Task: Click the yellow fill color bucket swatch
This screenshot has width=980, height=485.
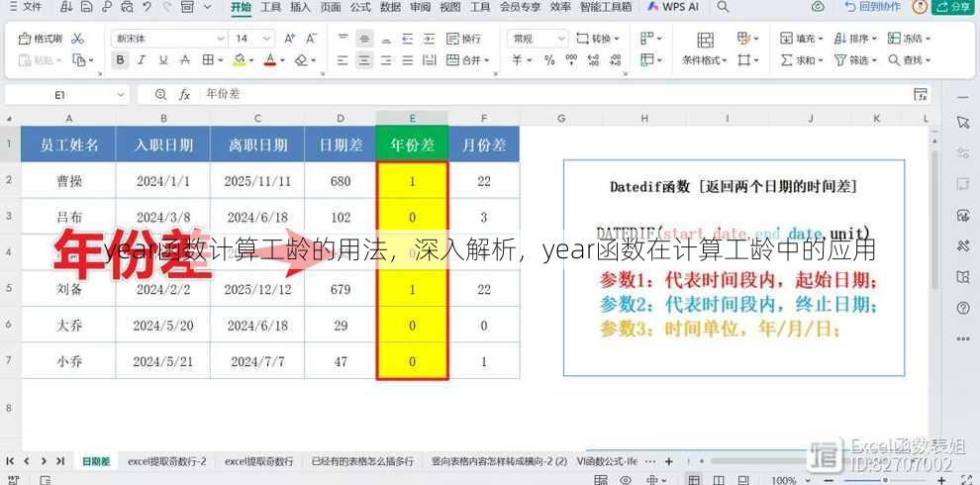Action: (x=239, y=60)
